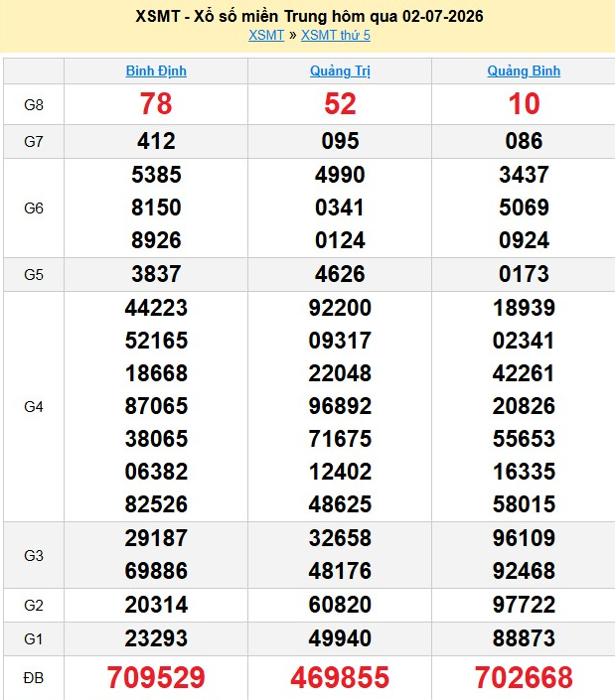This screenshot has width=615, height=700.
Task: Click G2 number 60820
Action: (x=340, y=605)
